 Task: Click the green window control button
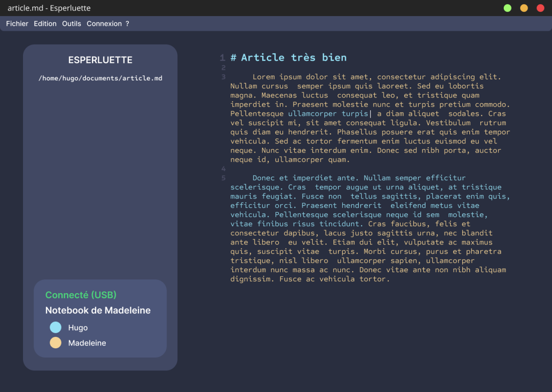(x=507, y=8)
